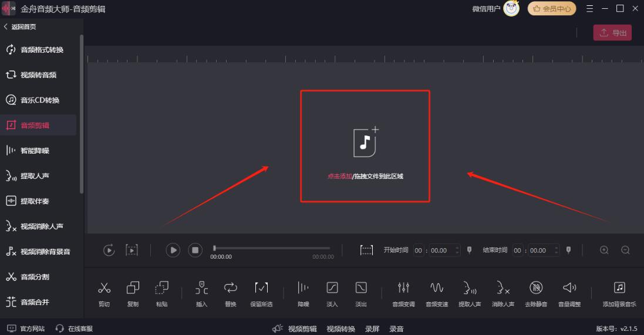The image size is (644, 335).
Task: Open 智能降噪 in the sidebar
Action: point(38,151)
